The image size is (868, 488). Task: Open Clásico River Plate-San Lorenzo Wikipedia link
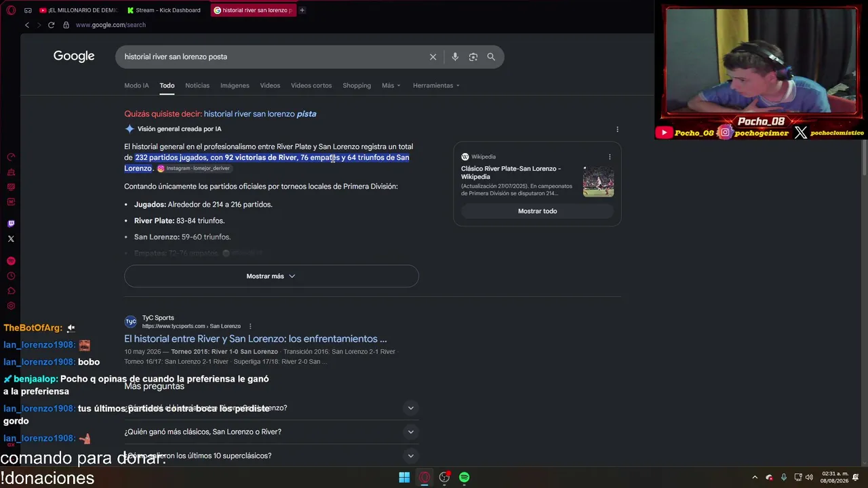click(511, 173)
